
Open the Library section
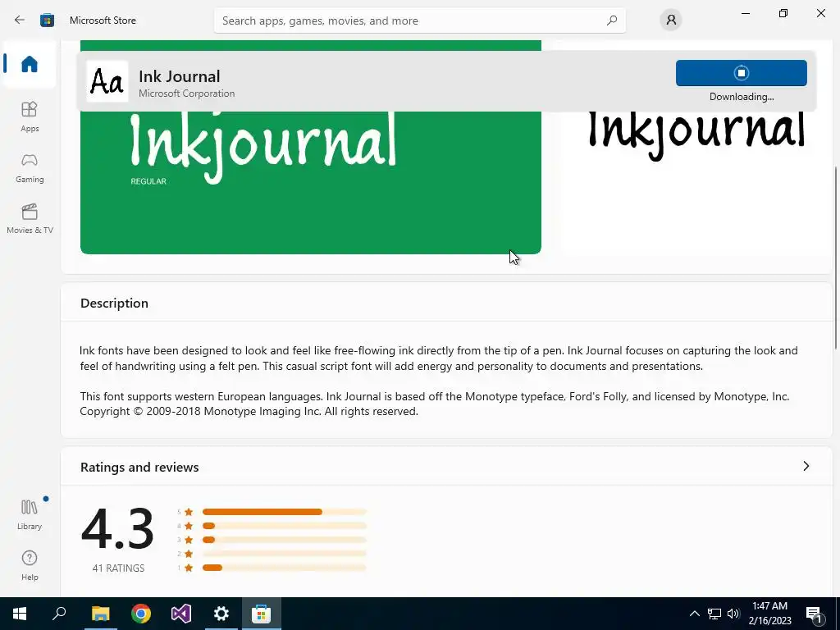(30, 514)
